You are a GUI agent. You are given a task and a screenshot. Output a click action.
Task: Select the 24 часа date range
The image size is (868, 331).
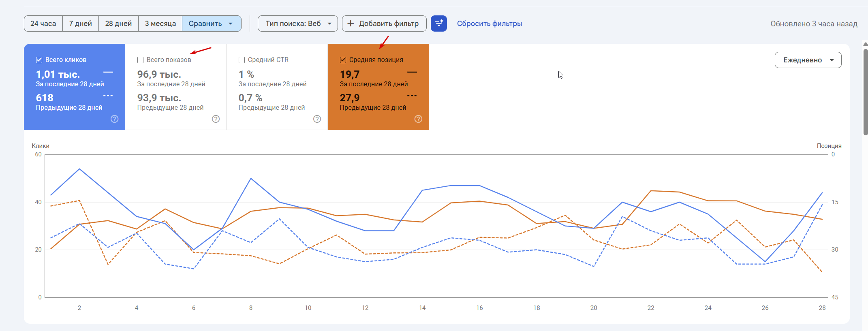(x=43, y=23)
